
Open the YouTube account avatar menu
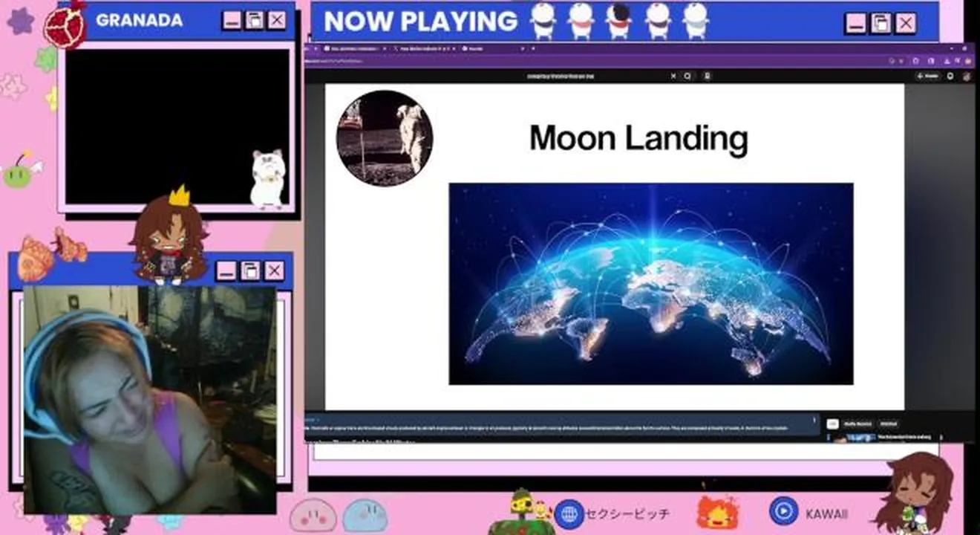tap(967, 76)
